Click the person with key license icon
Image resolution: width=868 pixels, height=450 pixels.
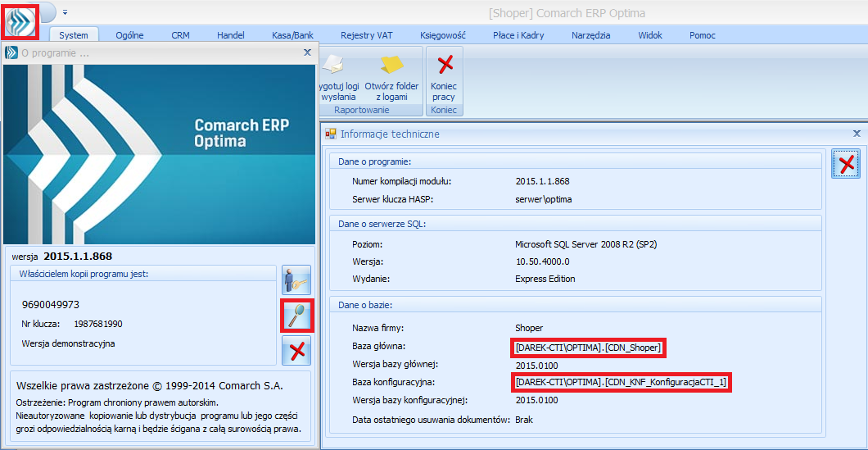(x=296, y=280)
